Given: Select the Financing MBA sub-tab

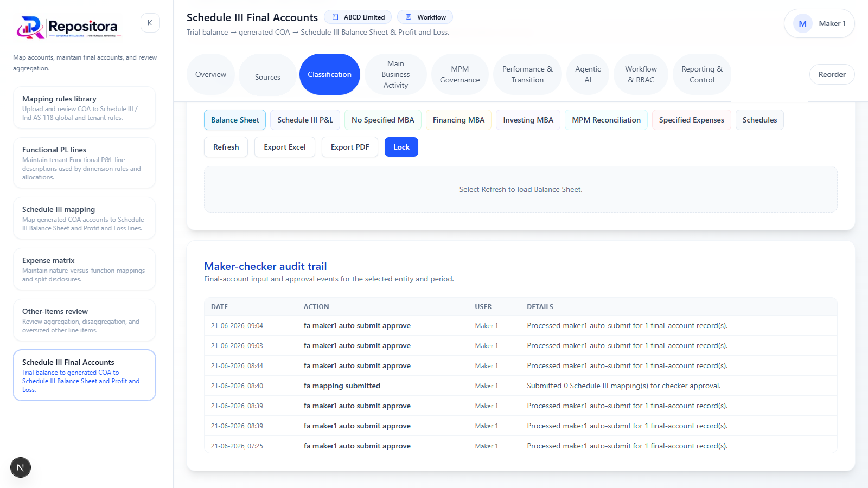Looking at the screenshot, I should [458, 120].
